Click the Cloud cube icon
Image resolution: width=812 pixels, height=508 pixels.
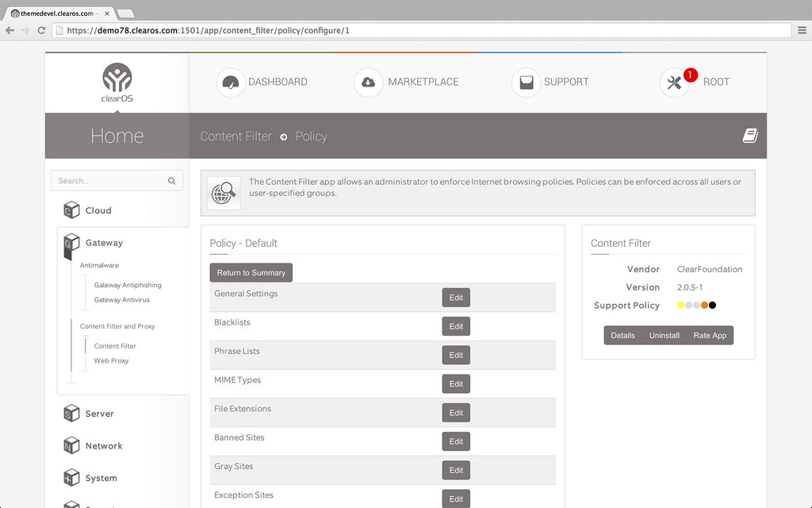[71, 210]
